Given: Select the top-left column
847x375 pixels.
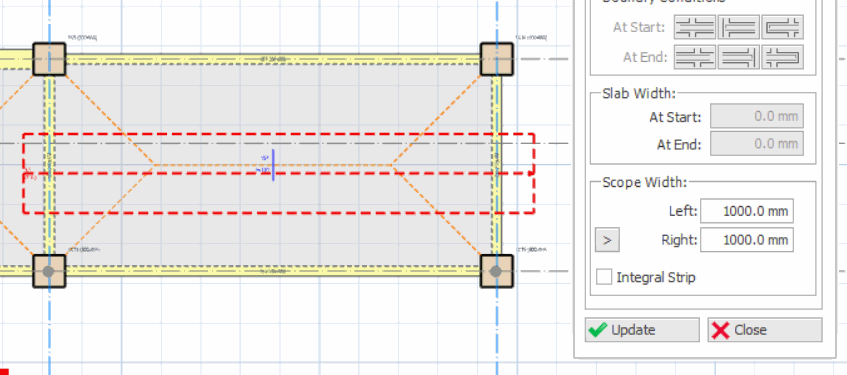Looking at the screenshot, I should (x=49, y=59).
